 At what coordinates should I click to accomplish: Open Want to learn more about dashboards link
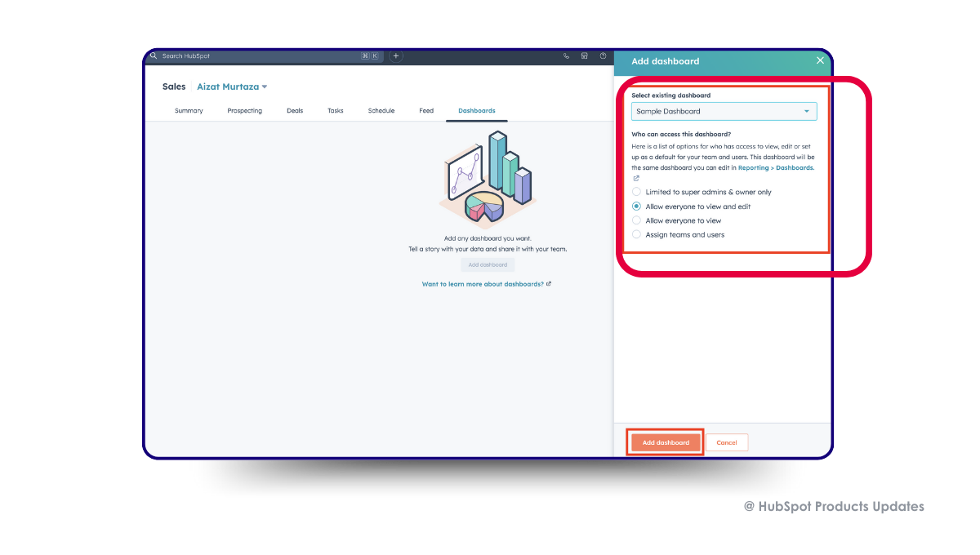point(487,284)
